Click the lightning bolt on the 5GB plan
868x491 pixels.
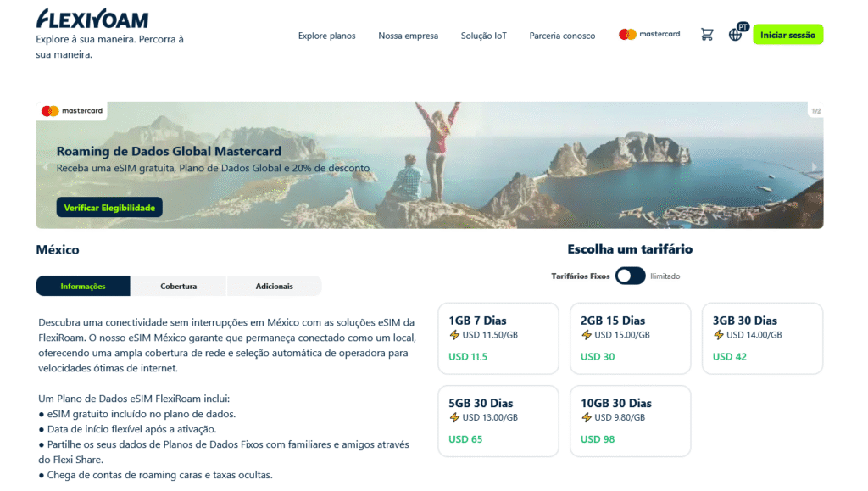click(453, 416)
